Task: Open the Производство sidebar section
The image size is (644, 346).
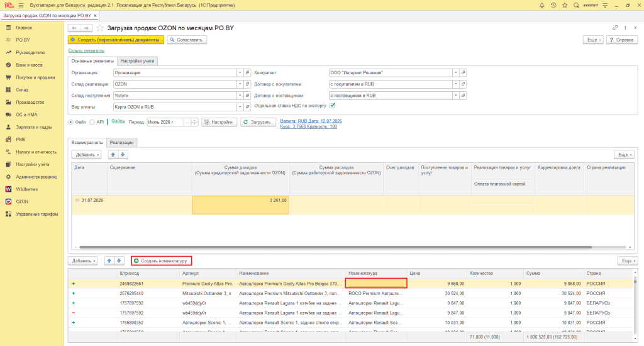Action: (30, 102)
